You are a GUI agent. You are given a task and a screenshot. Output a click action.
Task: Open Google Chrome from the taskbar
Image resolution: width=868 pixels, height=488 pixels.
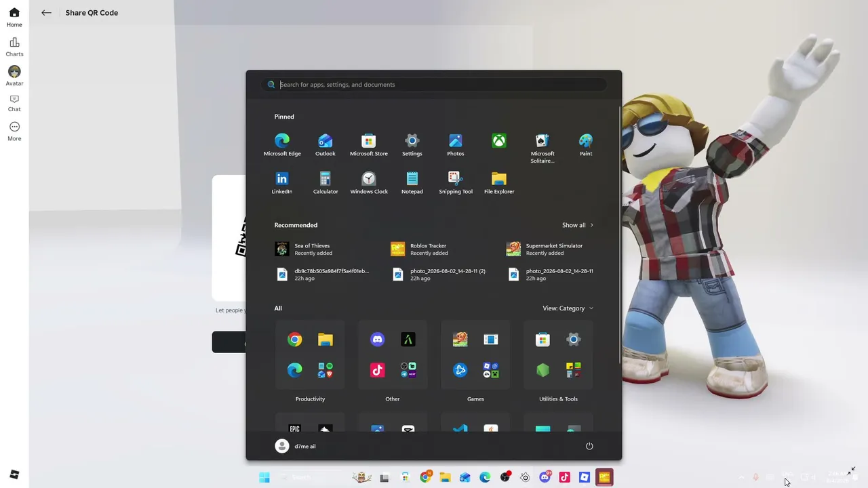pos(425,478)
